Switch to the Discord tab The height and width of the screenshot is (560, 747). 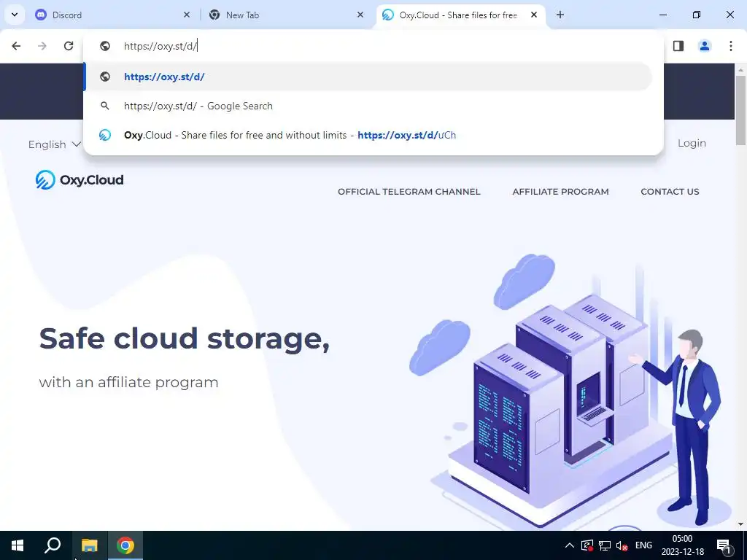112,15
